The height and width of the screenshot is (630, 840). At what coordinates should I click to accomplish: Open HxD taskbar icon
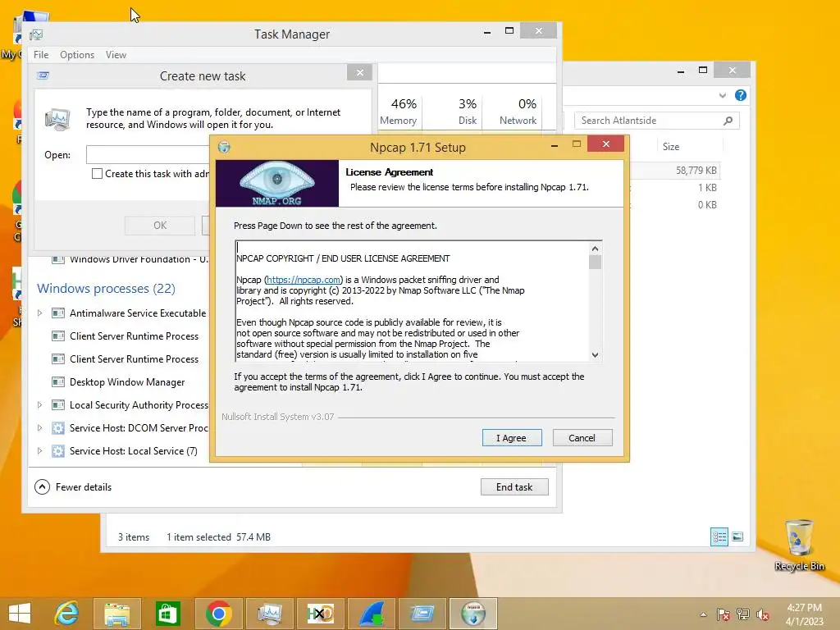tap(320, 614)
